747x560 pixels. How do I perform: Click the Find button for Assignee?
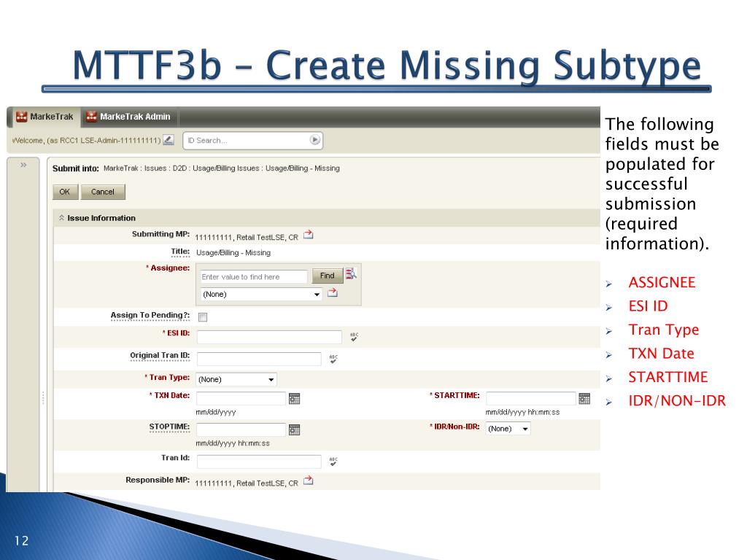(x=328, y=276)
